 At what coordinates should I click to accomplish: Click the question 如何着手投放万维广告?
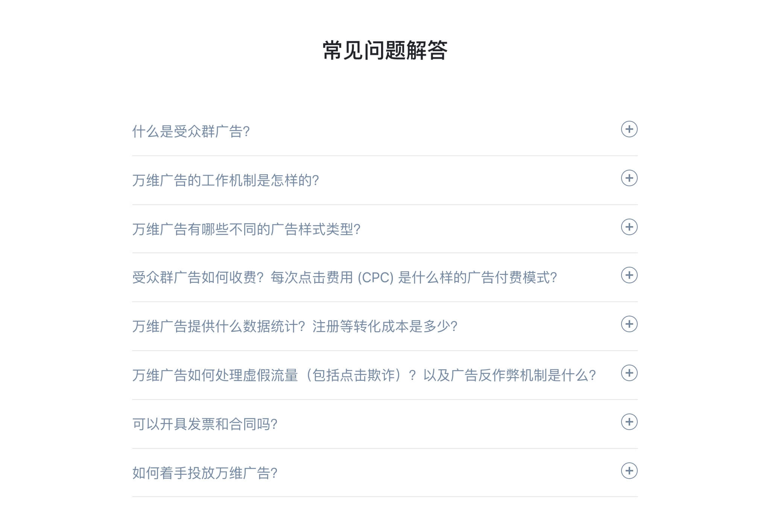pos(205,473)
